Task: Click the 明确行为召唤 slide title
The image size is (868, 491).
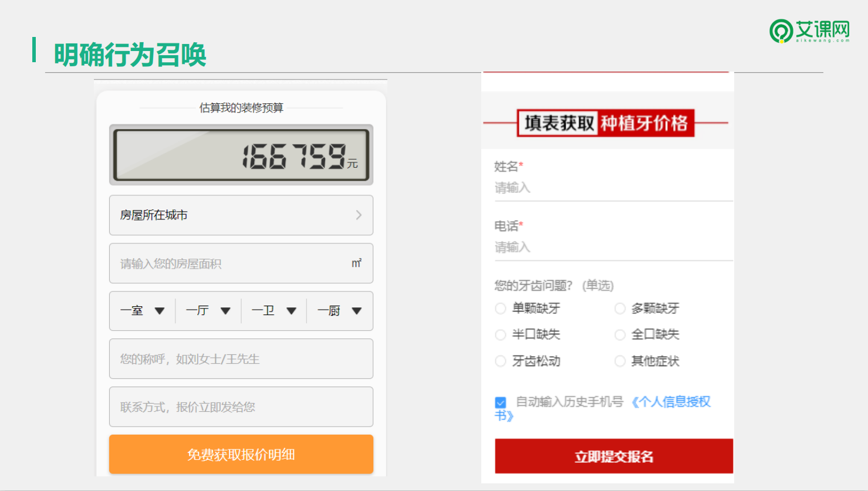Action: (x=130, y=55)
